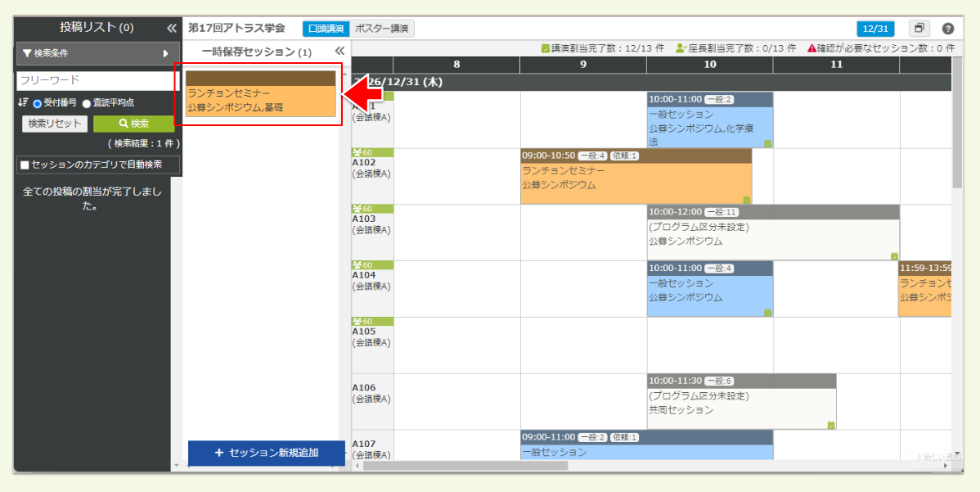Add a session with セッション新規追加

[267, 453]
